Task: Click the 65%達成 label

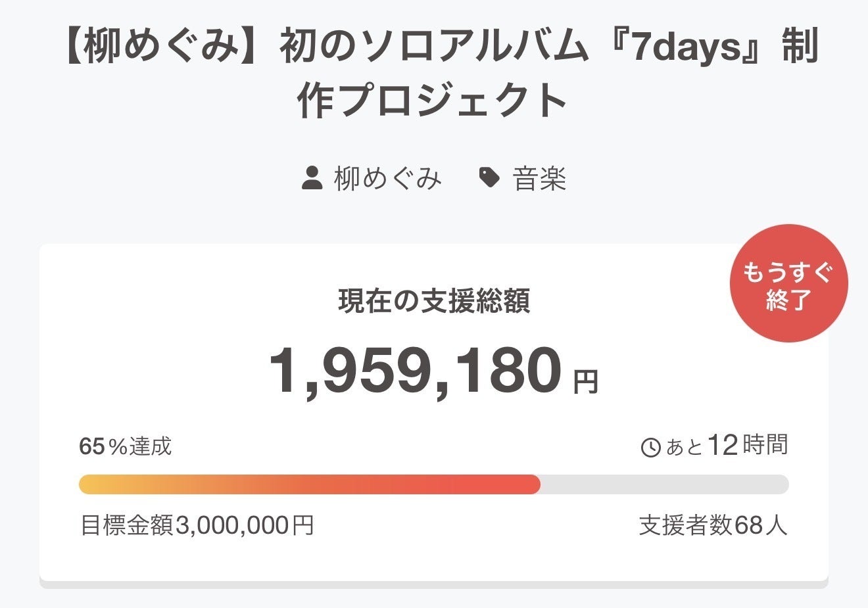Action: pos(125,446)
